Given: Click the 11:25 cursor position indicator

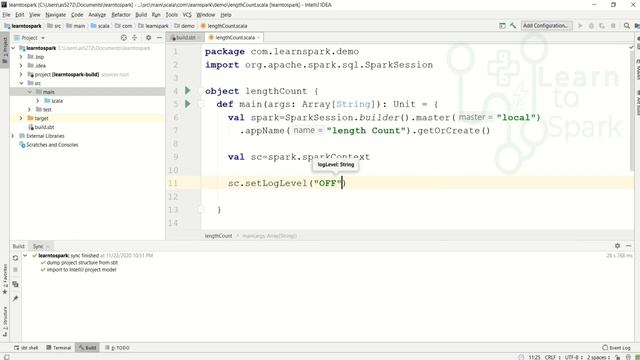Looking at the screenshot, I should point(534,357).
